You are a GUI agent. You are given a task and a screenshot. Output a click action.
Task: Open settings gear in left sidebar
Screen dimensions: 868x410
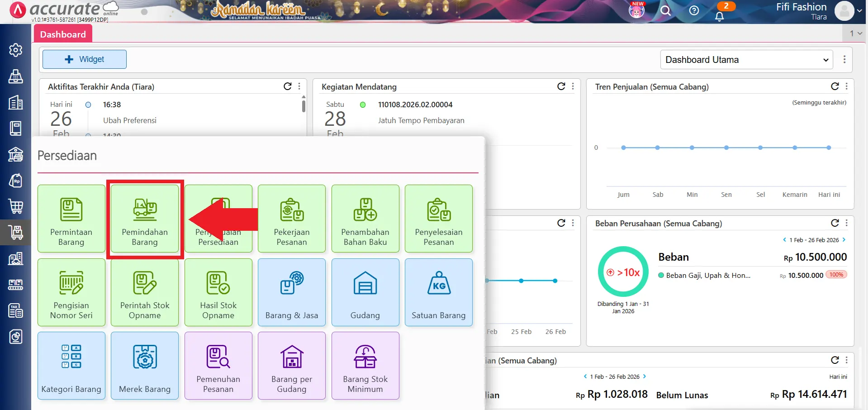16,50
